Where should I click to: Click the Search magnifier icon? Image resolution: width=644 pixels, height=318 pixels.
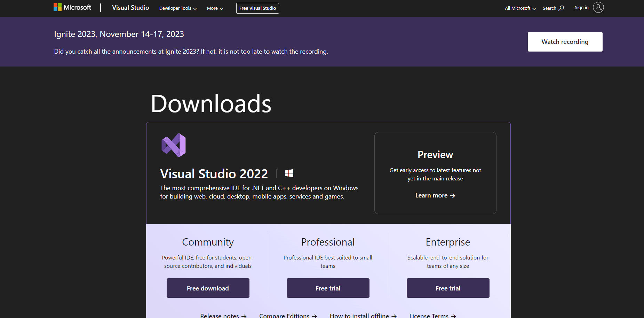coord(561,8)
